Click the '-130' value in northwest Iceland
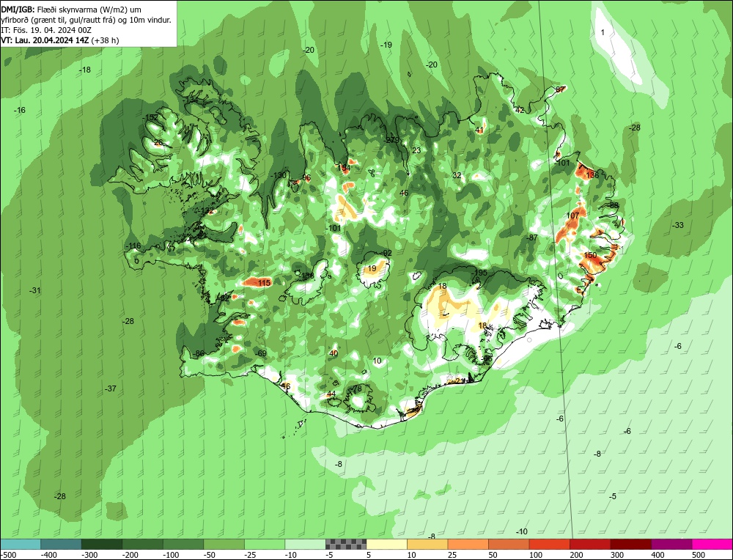The width and height of the screenshot is (733, 560). pos(279,175)
